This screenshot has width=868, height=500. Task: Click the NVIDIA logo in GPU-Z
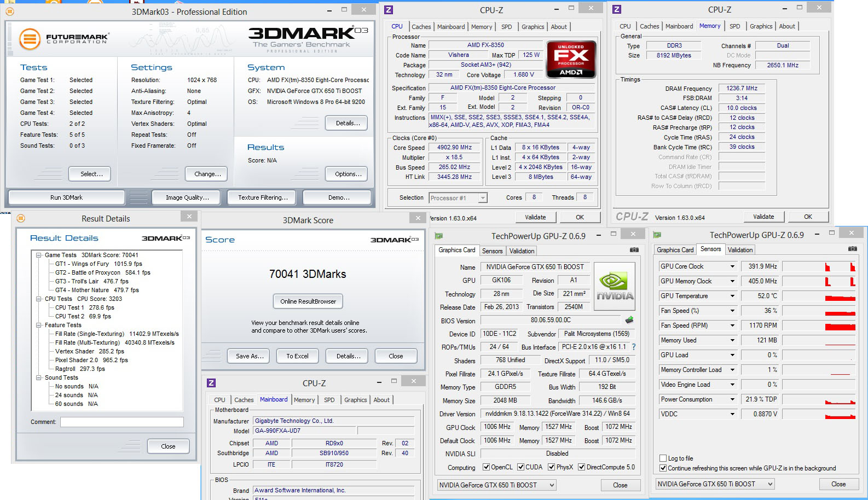click(615, 286)
